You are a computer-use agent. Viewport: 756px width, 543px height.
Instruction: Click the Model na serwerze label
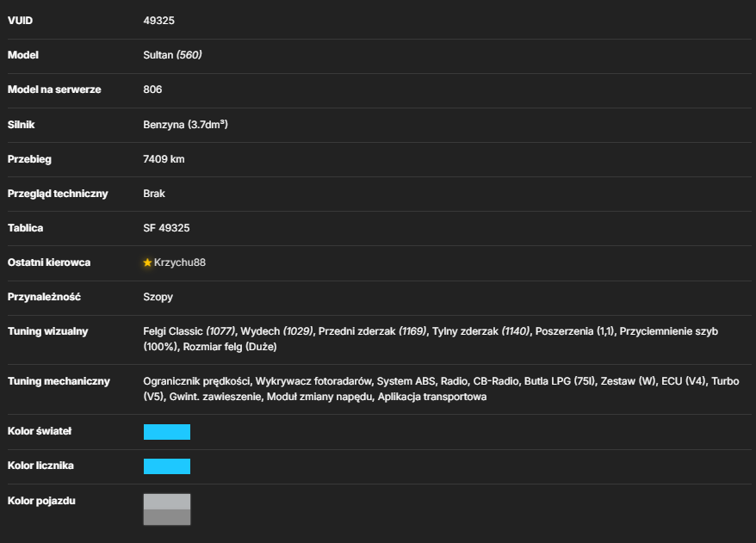click(x=54, y=89)
